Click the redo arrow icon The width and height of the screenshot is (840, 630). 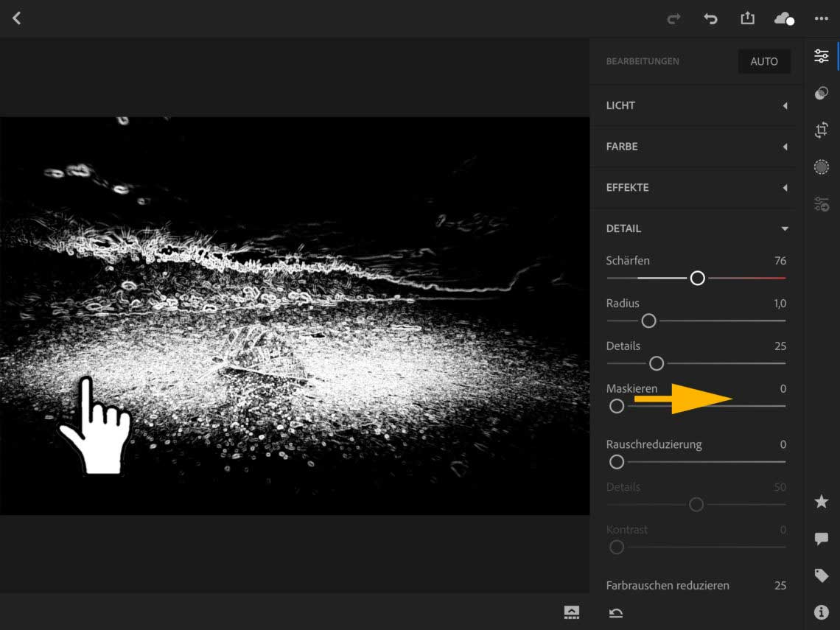pos(673,19)
